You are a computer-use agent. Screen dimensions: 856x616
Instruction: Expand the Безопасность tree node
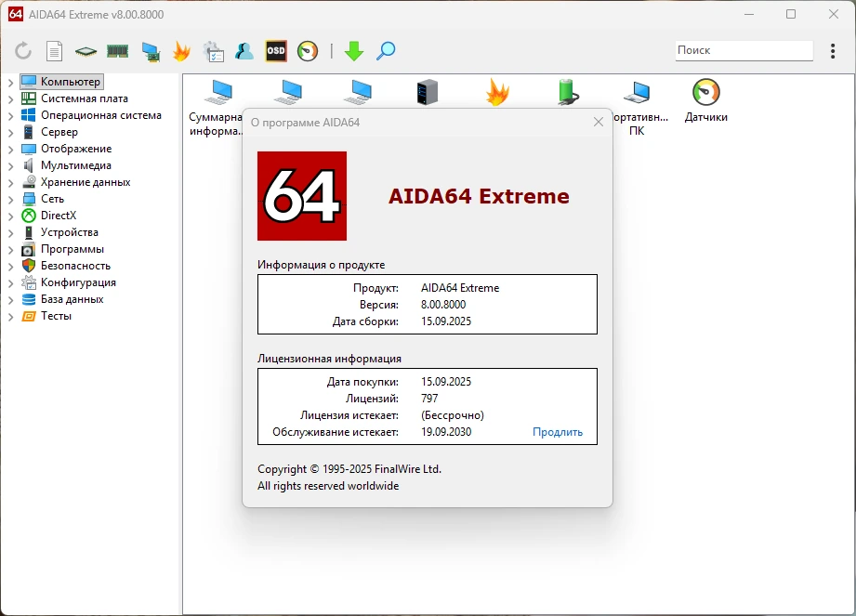(10, 267)
